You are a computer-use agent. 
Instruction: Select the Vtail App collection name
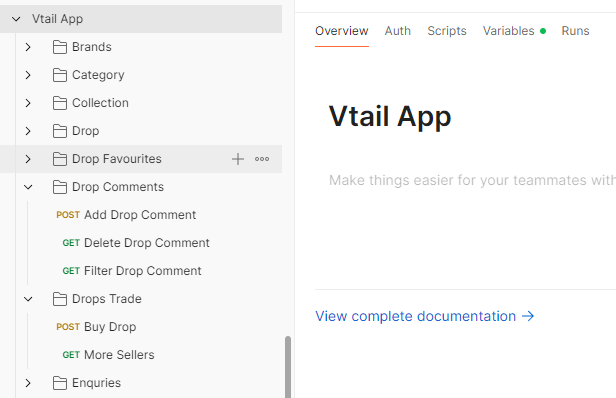coord(57,19)
